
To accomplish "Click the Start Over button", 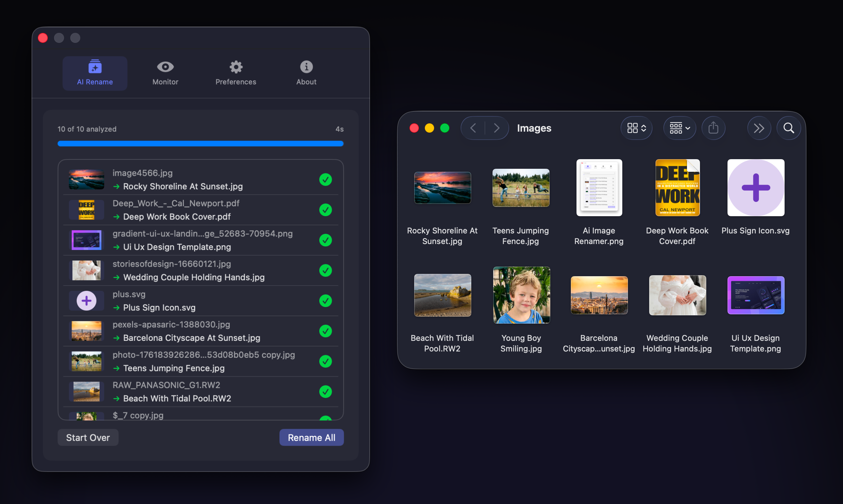I will coord(88,437).
